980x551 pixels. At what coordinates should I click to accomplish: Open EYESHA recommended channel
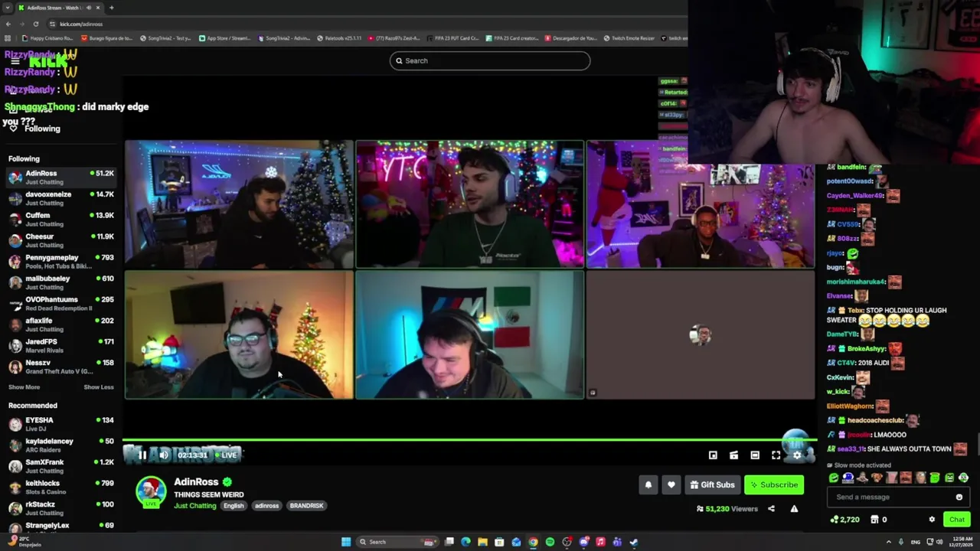pyautogui.click(x=61, y=424)
